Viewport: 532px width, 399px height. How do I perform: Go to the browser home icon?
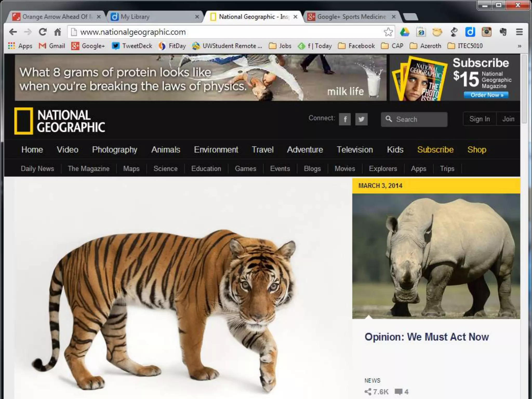58,32
